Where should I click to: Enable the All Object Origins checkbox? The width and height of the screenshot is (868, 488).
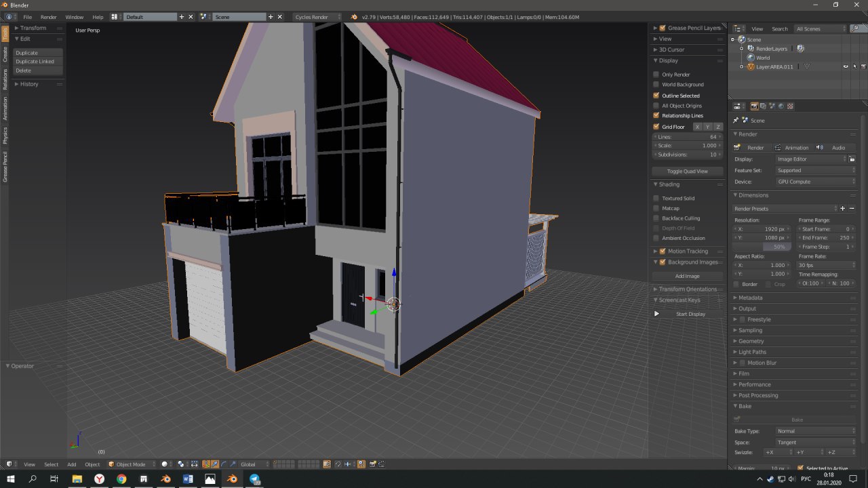coord(656,106)
